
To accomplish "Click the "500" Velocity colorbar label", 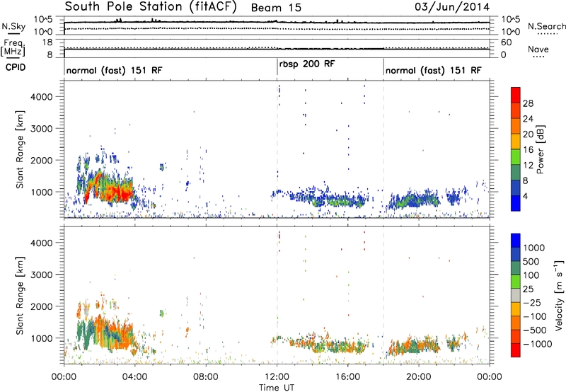I will [531, 262].
